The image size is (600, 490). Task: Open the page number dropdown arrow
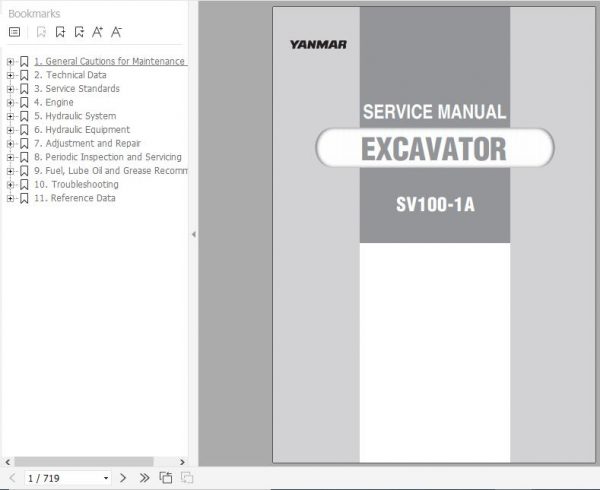pyautogui.click(x=106, y=478)
